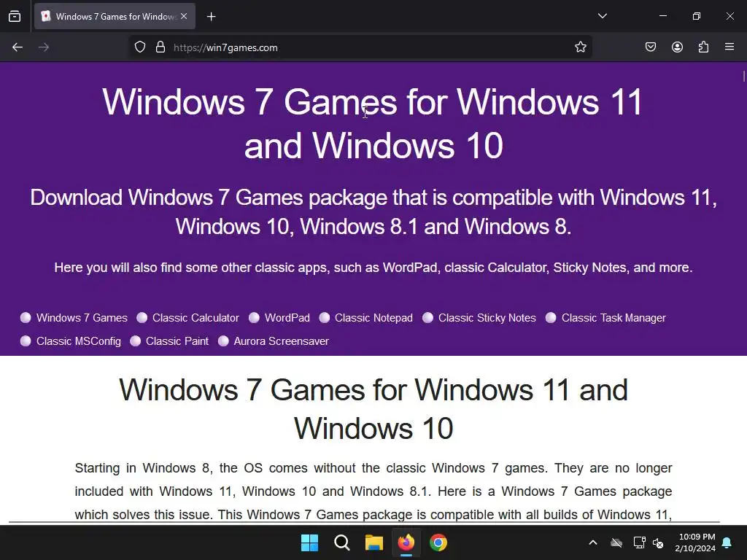Go back to the previous page

click(x=18, y=47)
